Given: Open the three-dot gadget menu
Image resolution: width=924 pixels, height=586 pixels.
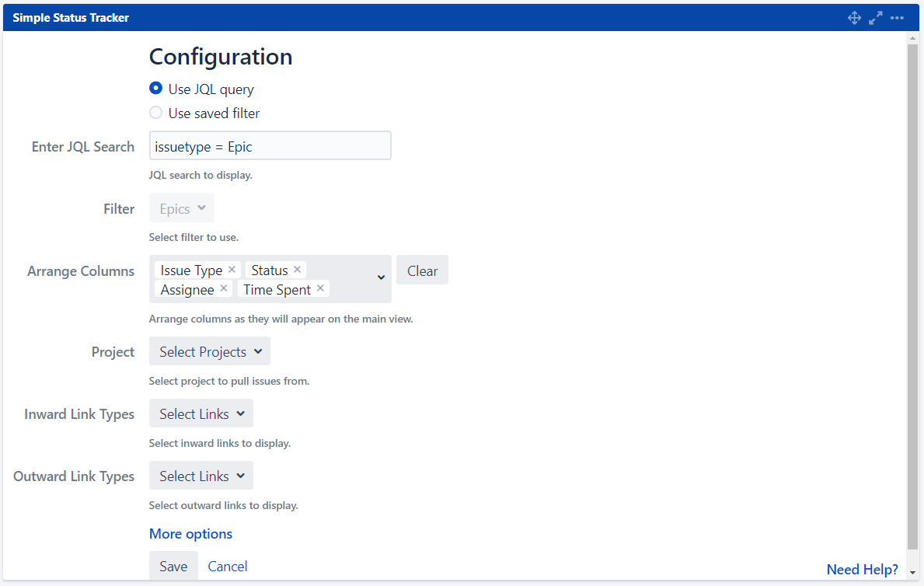Looking at the screenshot, I should click(897, 18).
